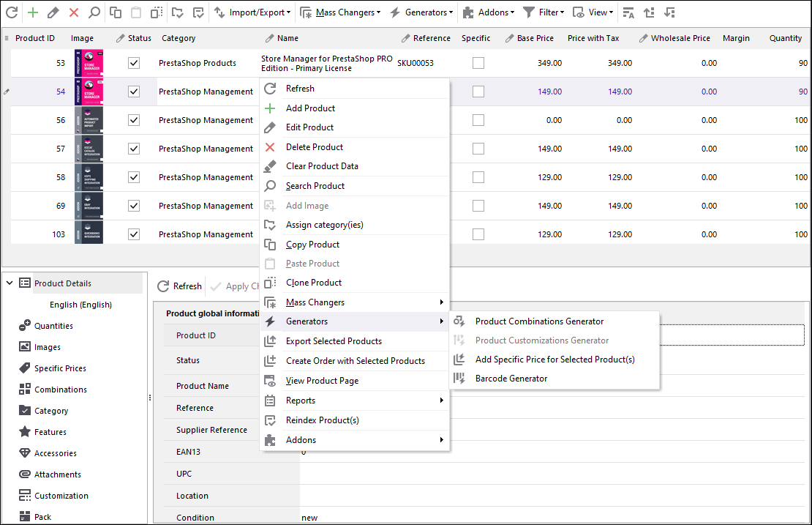
Task: Expand Mass Changers context submenu
Action: click(356, 302)
